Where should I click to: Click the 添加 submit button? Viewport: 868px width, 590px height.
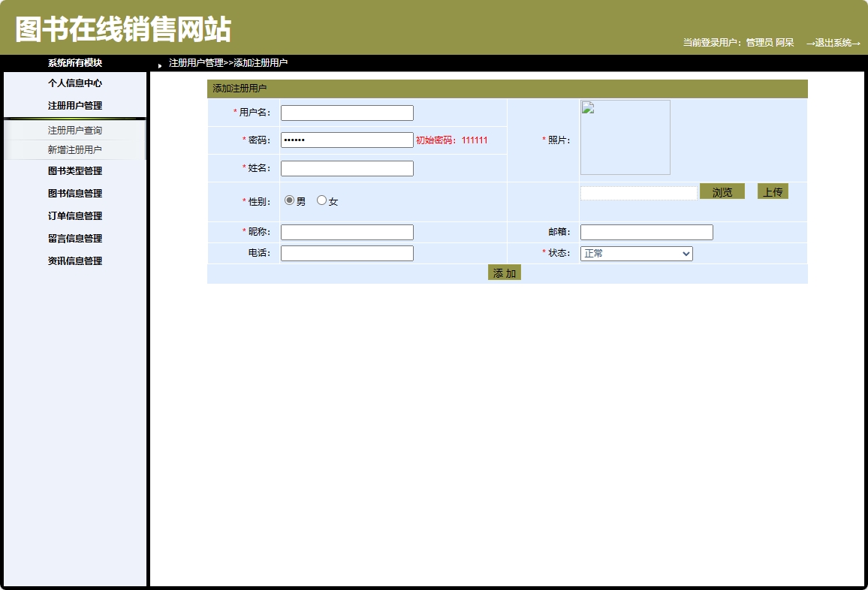(x=503, y=272)
